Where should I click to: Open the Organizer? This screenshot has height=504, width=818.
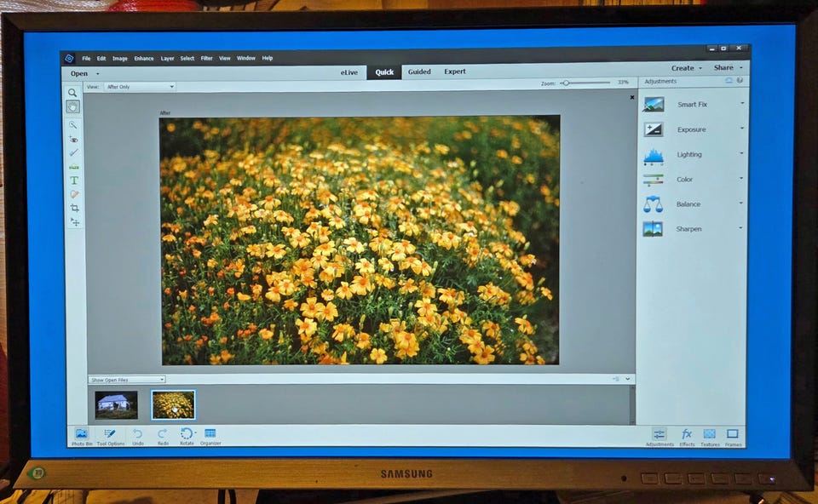tap(210, 436)
